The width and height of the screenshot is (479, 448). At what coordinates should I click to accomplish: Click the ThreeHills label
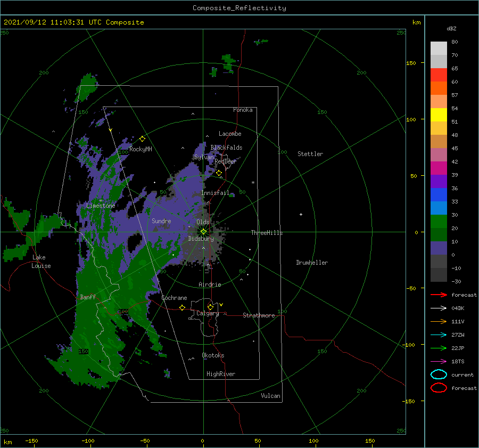[267, 233]
